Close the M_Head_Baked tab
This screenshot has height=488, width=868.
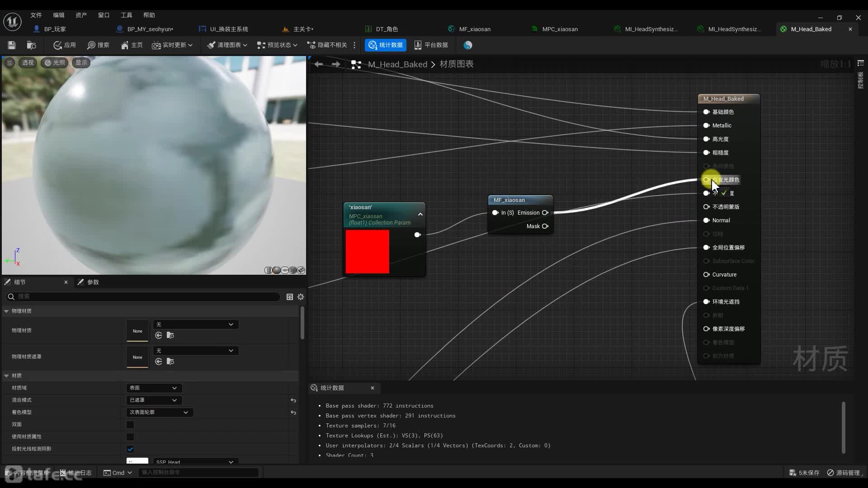(x=850, y=29)
